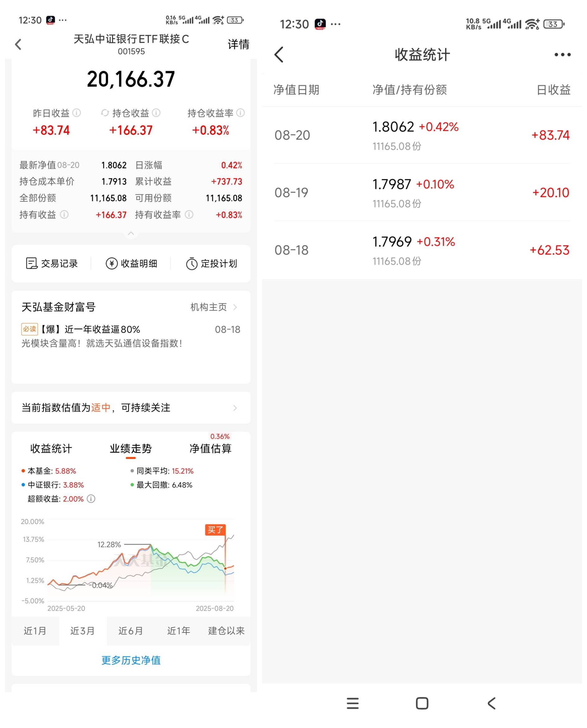Open 交易记录

pyautogui.click(x=52, y=264)
